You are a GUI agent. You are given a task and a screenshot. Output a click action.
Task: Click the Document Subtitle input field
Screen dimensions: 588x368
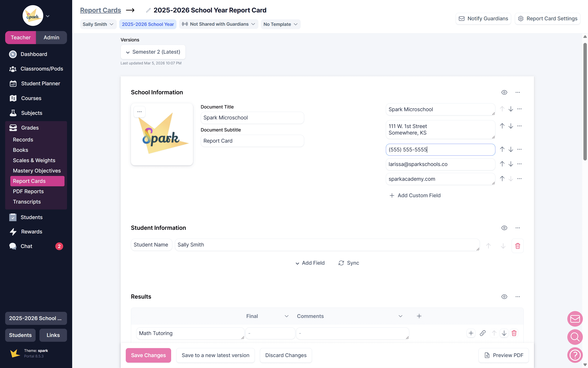click(252, 141)
